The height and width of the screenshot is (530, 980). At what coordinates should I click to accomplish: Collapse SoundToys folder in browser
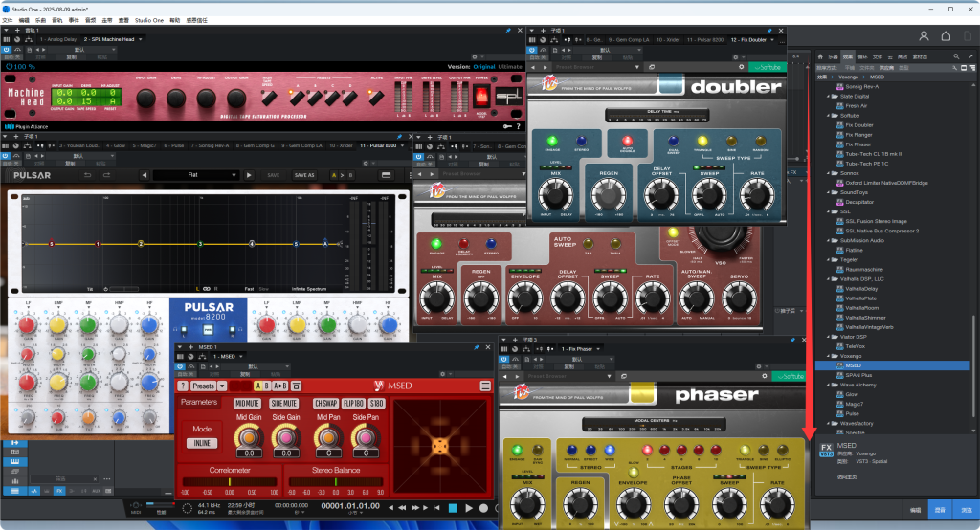click(x=828, y=192)
